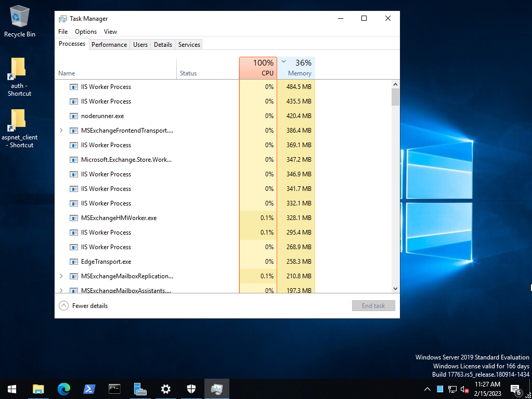Image resolution: width=532 pixels, height=399 pixels.
Task: Click the EdgeTransport.exe process icon
Action: point(74,262)
